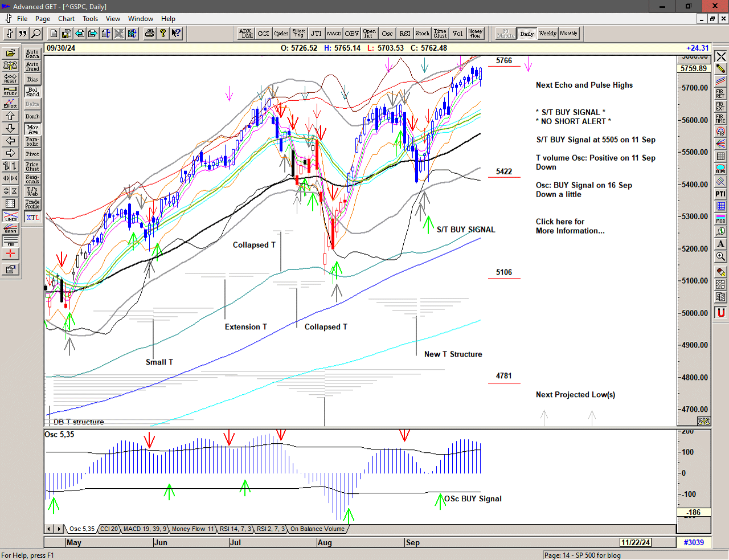Click the FIB RET retracement tool
729x560 pixels.
coord(720,93)
